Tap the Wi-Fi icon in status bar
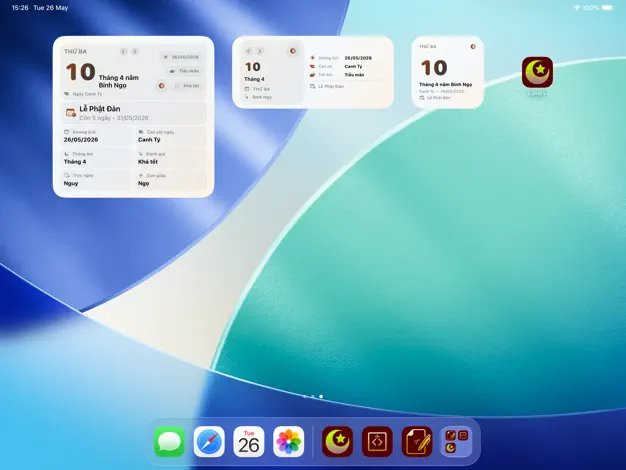The image size is (626, 470). click(x=576, y=8)
